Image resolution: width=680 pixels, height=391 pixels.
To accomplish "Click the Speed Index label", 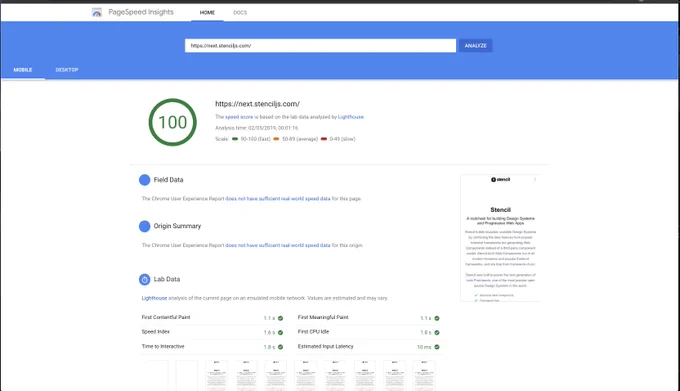I will pyautogui.click(x=156, y=332).
